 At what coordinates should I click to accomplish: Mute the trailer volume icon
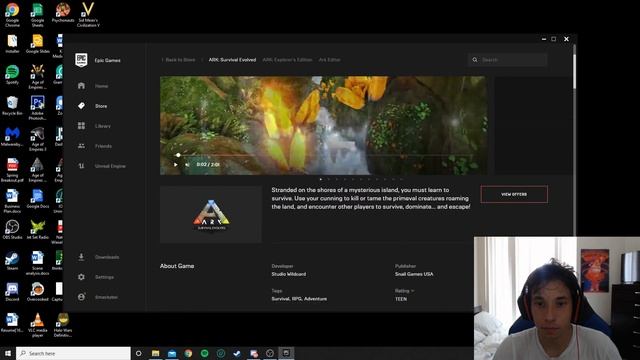tap(187, 164)
